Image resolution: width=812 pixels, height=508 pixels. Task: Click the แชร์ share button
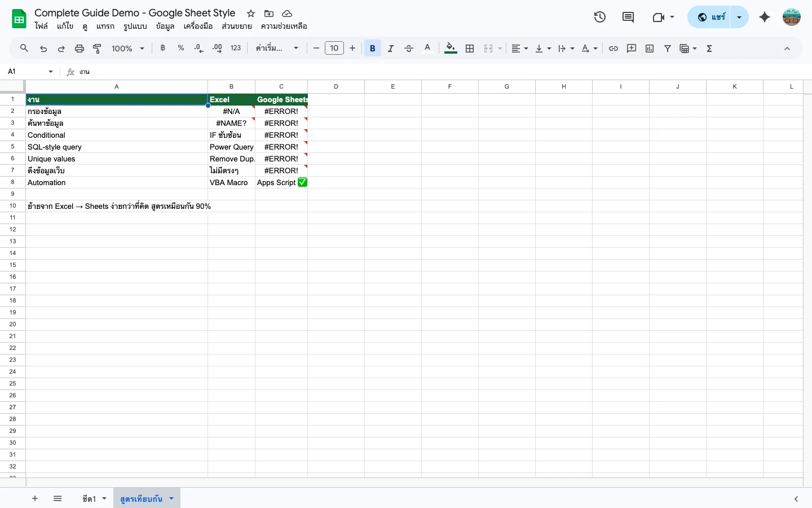(x=713, y=17)
